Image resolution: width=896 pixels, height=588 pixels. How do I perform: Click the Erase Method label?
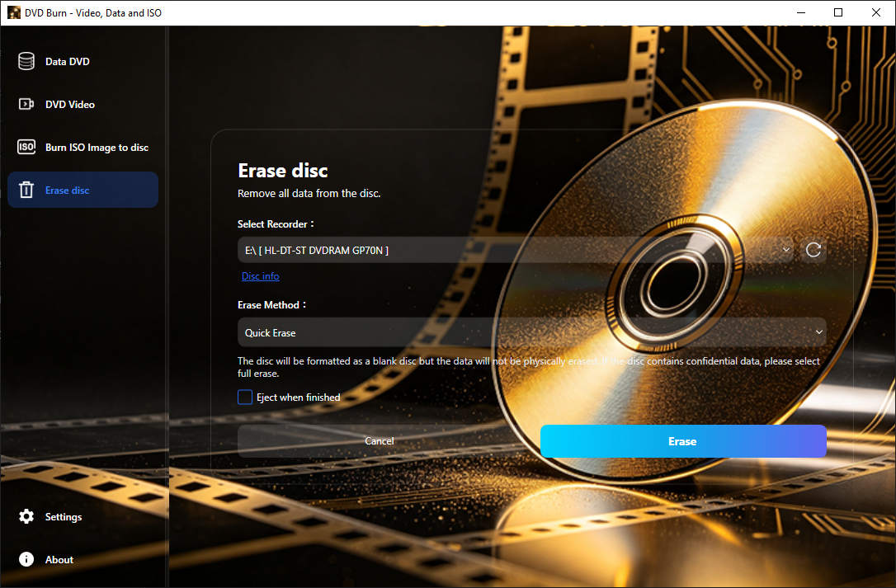click(271, 305)
